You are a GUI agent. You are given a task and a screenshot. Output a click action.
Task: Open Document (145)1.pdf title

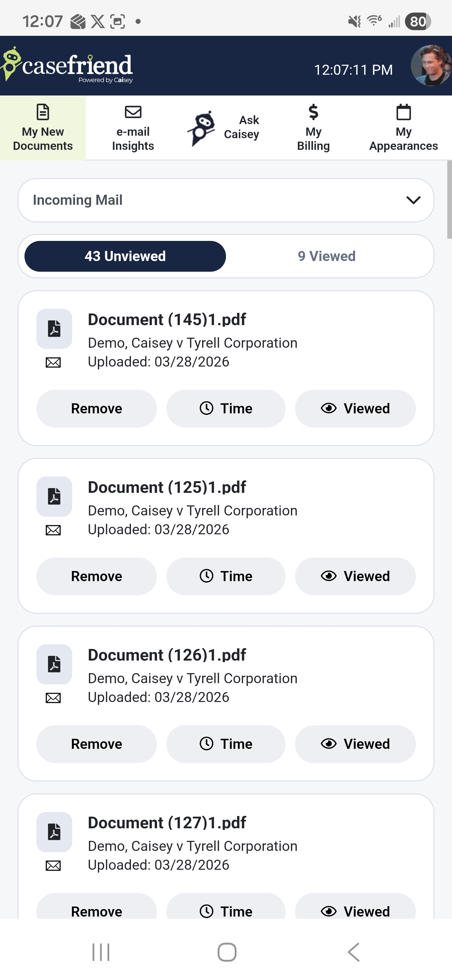[167, 319]
